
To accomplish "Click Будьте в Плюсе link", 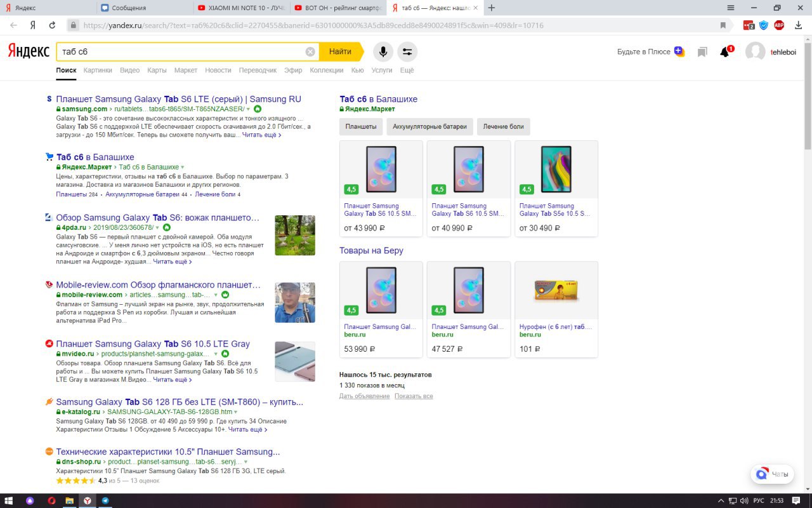I will [x=644, y=51].
